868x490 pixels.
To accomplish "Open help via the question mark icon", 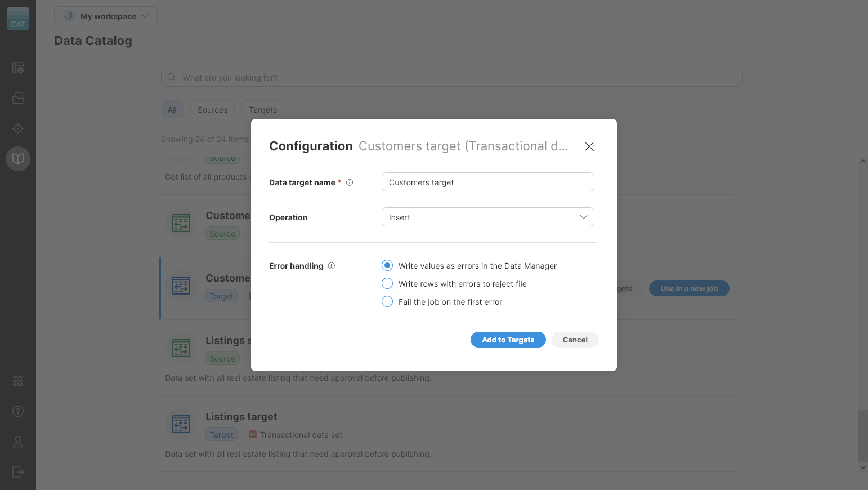I will click(x=17, y=411).
